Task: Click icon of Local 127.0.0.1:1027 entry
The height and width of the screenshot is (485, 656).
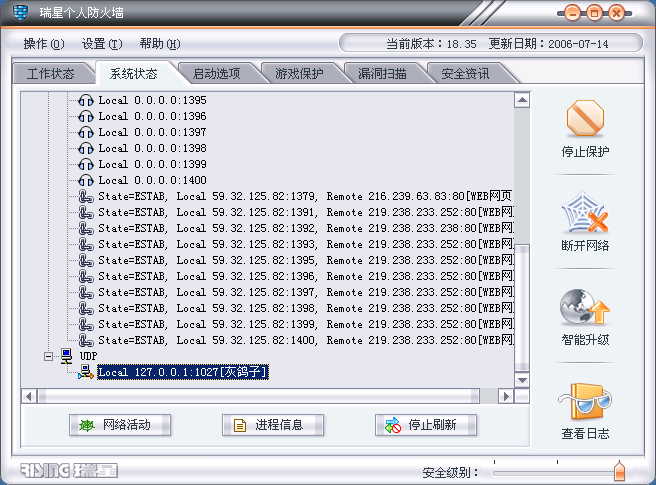Action: (x=86, y=372)
